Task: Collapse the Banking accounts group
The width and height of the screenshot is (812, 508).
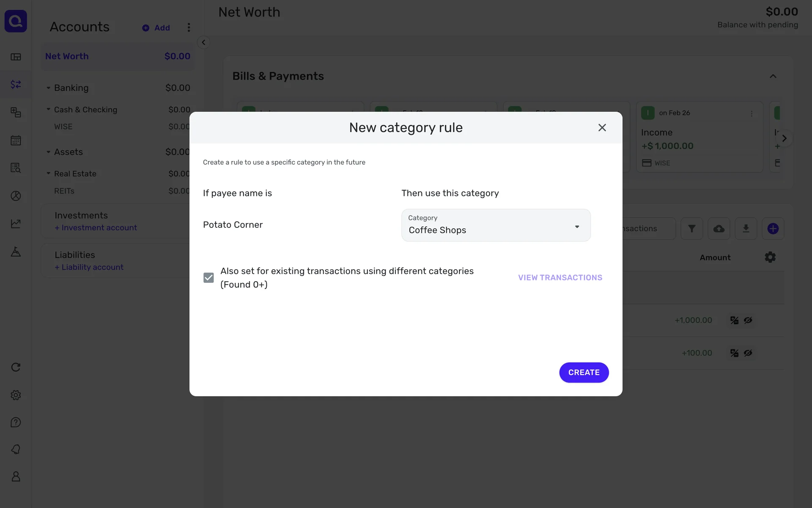Action: pos(48,88)
